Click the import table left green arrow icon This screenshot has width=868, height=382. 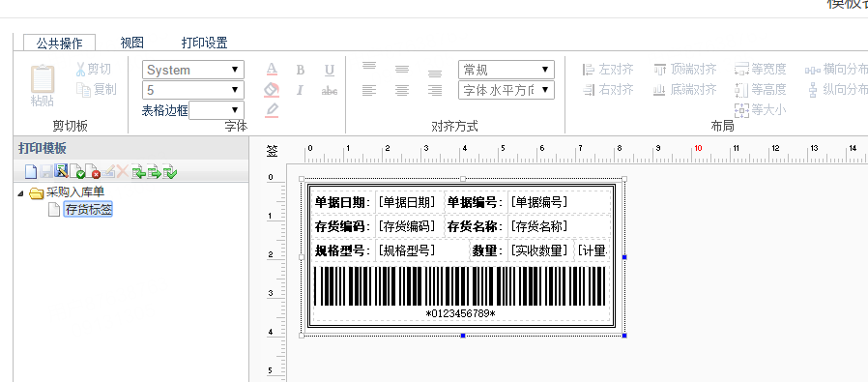(x=138, y=171)
